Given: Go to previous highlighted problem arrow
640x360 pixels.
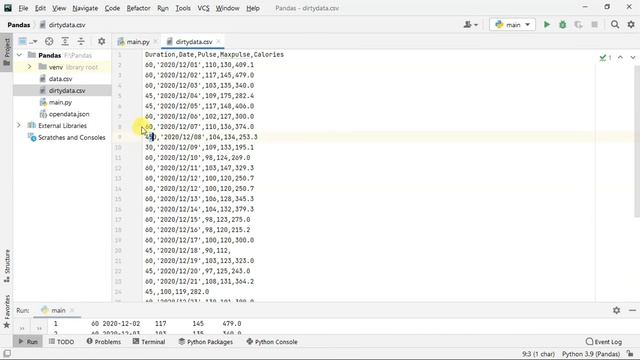Looking at the screenshot, I should pos(620,58).
